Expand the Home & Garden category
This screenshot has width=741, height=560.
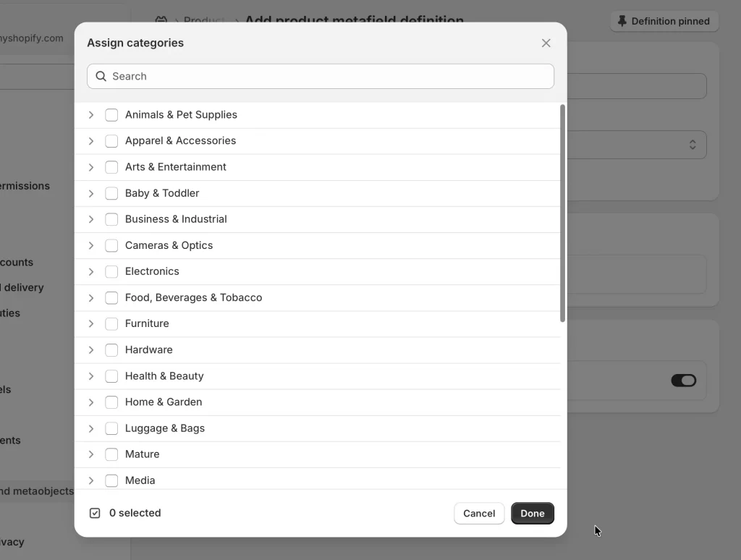pyautogui.click(x=90, y=402)
